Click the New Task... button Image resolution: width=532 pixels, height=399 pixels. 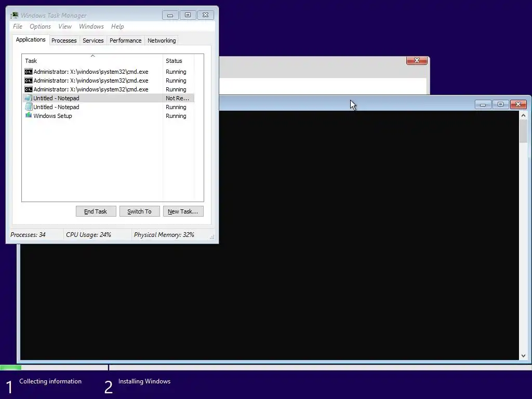[183, 211]
